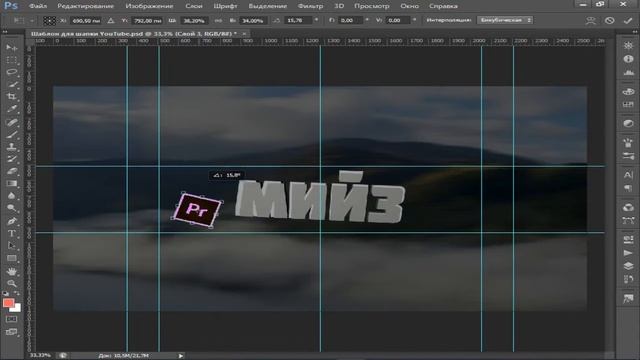This screenshot has height=360, width=640.
Task: Open the Paragraph panel icon
Action: pyautogui.click(x=628, y=188)
